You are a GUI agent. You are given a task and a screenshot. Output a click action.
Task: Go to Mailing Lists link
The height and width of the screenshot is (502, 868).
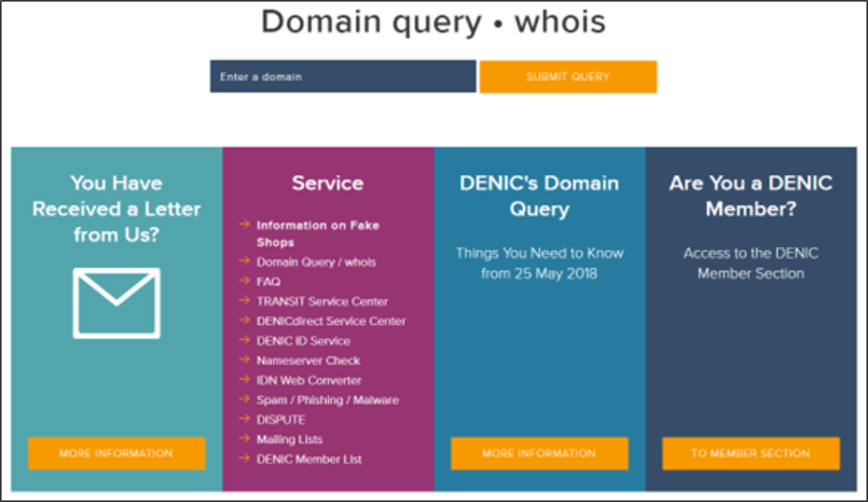point(289,439)
